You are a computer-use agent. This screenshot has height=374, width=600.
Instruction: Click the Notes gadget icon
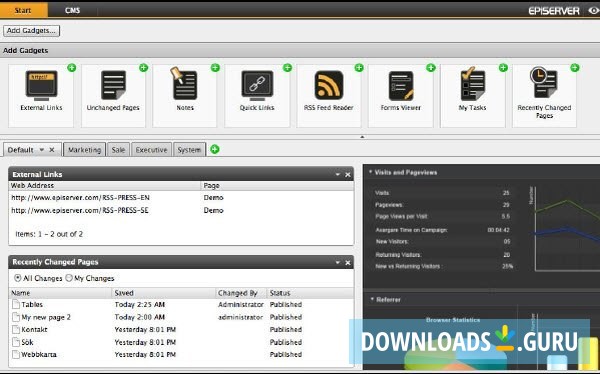[184, 83]
